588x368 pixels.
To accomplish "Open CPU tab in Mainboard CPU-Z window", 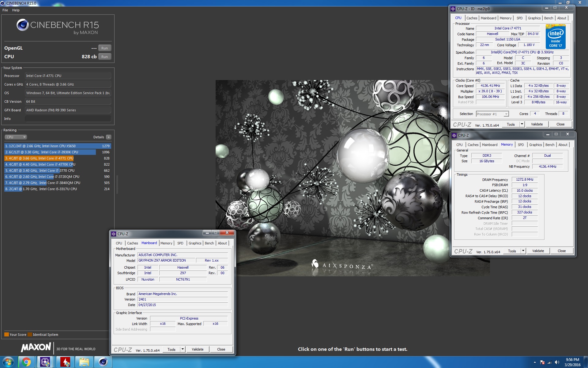I will click(x=119, y=243).
